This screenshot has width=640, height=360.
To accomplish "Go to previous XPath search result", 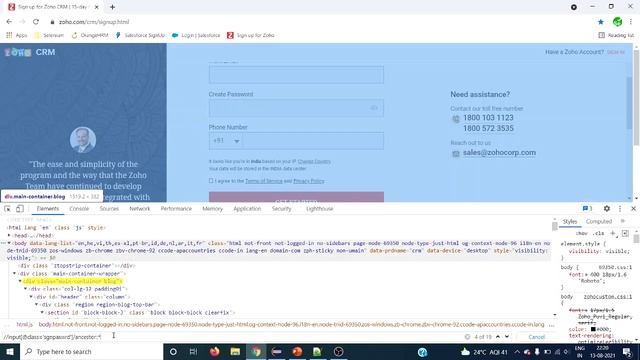I will pyautogui.click(x=498, y=337).
